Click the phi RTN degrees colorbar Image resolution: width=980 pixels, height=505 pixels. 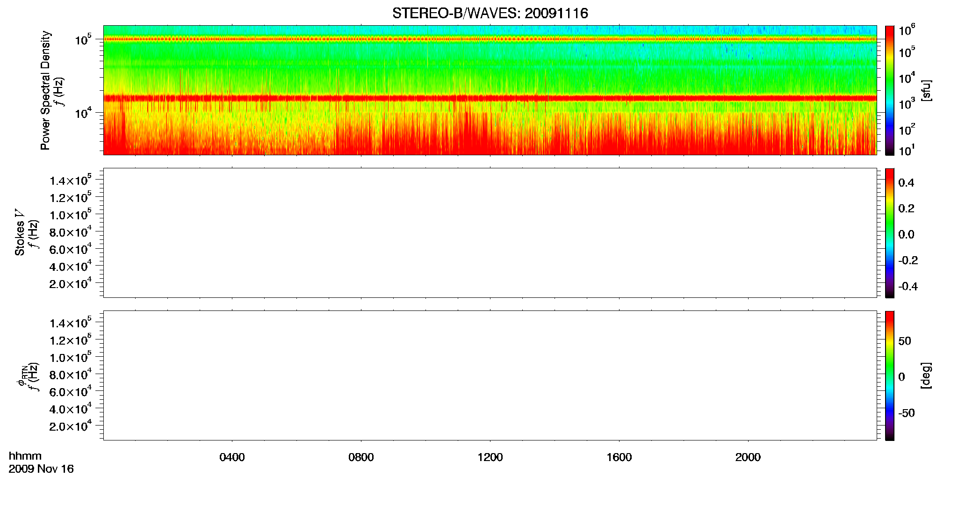(x=889, y=375)
